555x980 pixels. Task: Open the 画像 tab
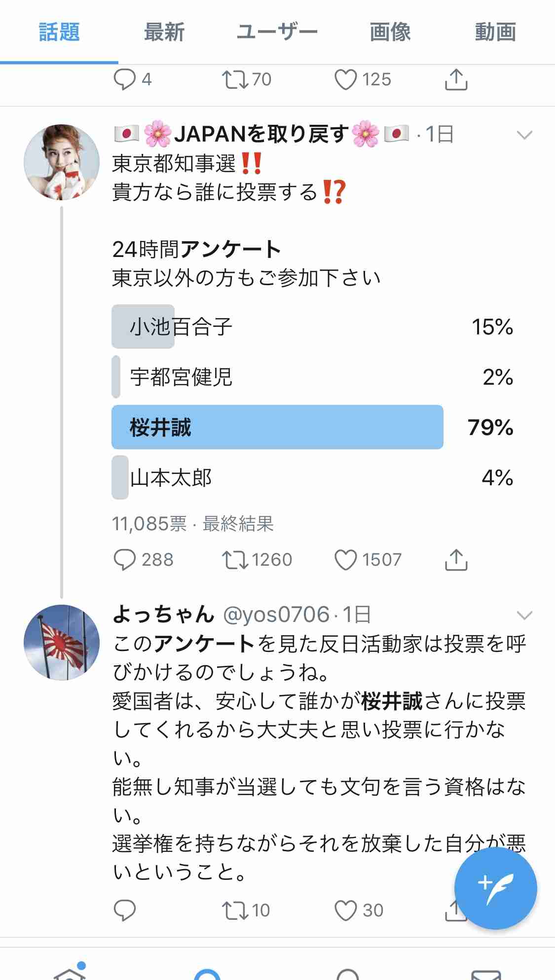click(390, 32)
